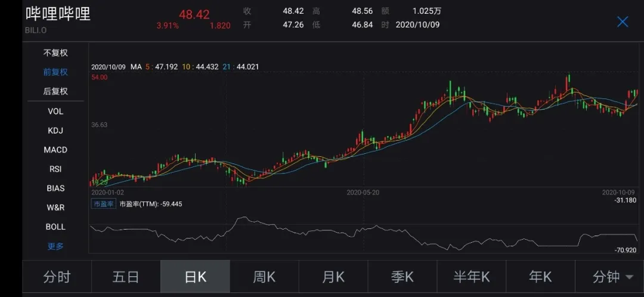This screenshot has height=297, width=644.
Task: Click the 2020-01-02 start date label
Action: (107, 192)
